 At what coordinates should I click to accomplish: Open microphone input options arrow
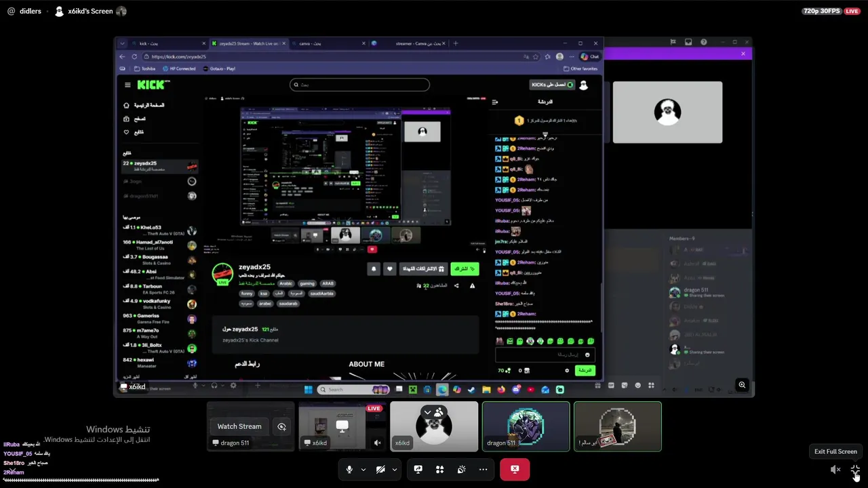[x=363, y=469]
